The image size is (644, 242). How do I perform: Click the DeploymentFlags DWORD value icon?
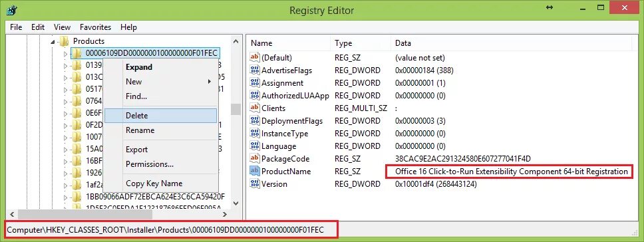255,121
